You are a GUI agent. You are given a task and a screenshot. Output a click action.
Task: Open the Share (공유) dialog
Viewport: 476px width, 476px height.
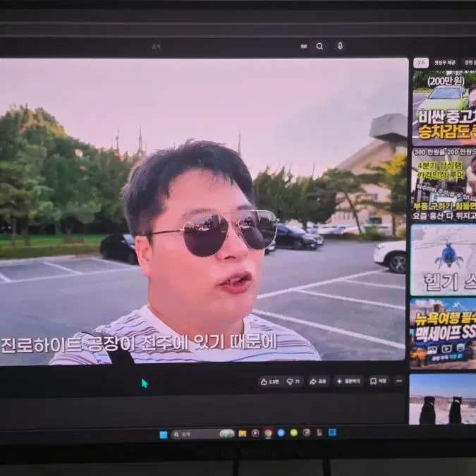(318, 382)
